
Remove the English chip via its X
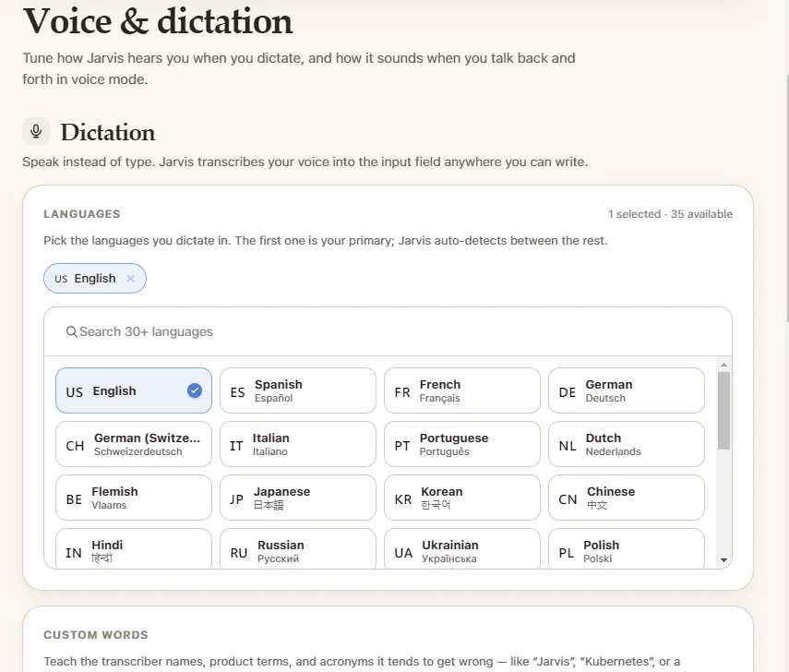pos(130,279)
